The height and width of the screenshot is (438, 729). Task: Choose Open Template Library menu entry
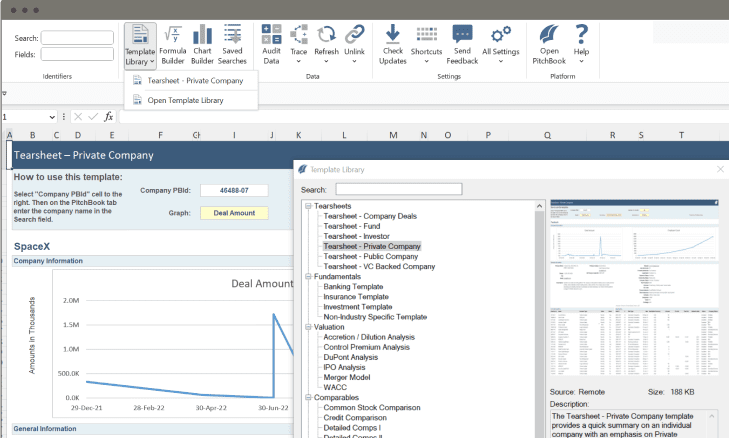pyautogui.click(x=185, y=100)
